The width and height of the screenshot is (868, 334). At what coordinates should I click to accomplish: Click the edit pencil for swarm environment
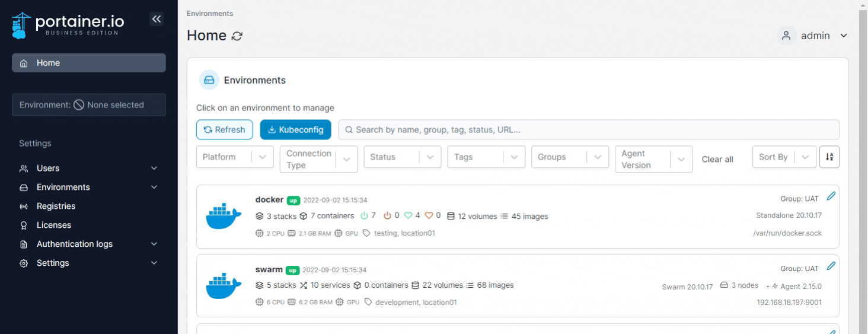click(x=831, y=266)
